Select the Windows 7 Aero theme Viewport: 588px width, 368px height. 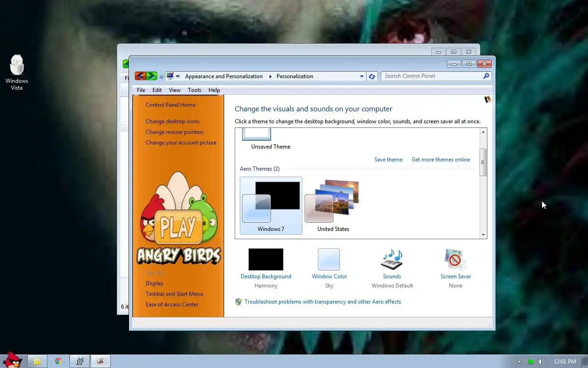coord(271,206)
